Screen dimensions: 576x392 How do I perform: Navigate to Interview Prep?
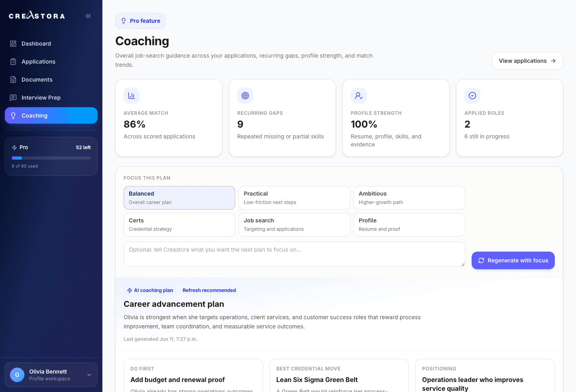pyautogui.click(x=51, y=98)
